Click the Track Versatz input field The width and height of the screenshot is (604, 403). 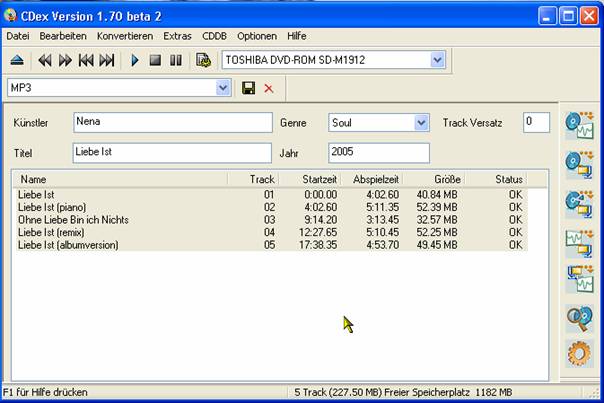[x=536, y=123]
